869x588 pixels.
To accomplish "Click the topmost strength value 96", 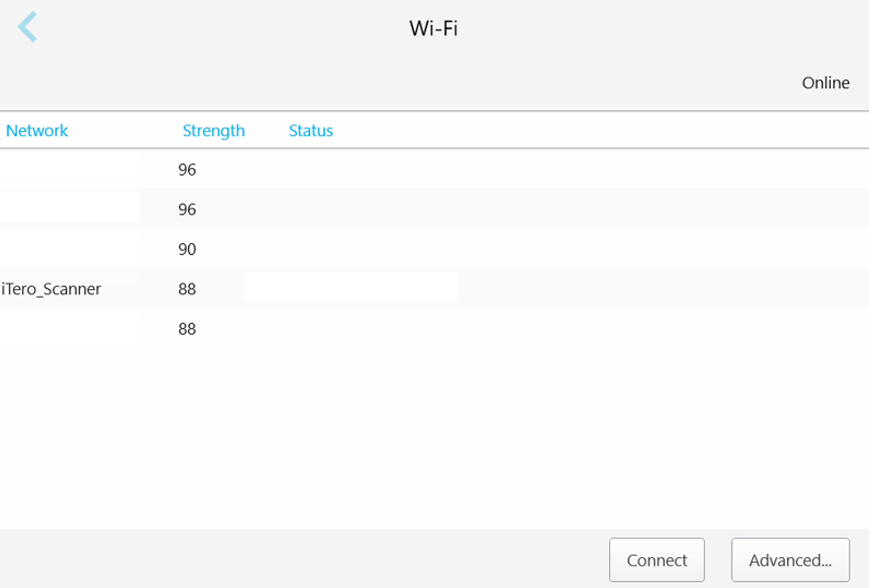I will click(x=187, y=170).
